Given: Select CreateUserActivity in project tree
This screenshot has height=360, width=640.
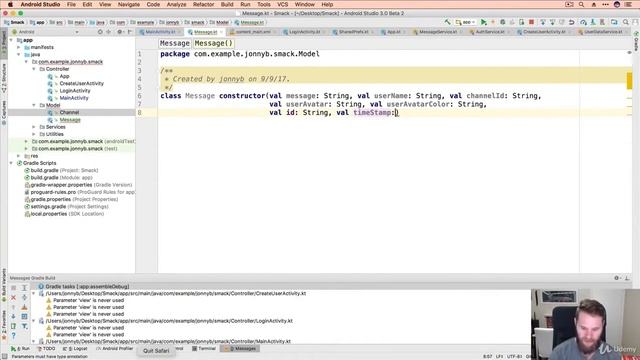Looking at the screenshot, I should tap(81, 83).
